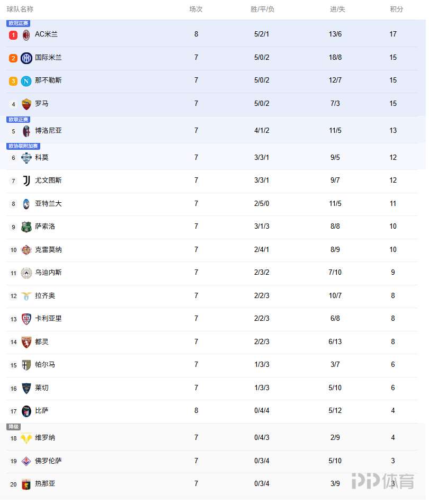Screen dimensions: 429x504
Task: Click the 萨索洛 team name
Action: click(x=45, y=227)
